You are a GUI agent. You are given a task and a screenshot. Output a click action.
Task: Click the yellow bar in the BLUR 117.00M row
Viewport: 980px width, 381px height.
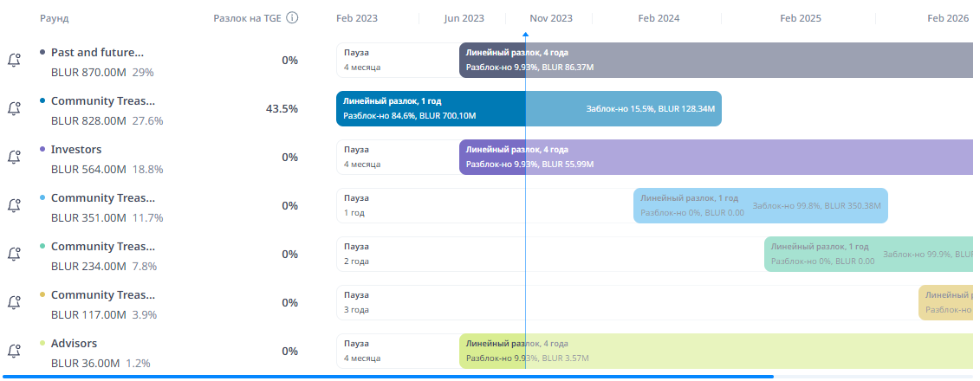tap(946, 302)
